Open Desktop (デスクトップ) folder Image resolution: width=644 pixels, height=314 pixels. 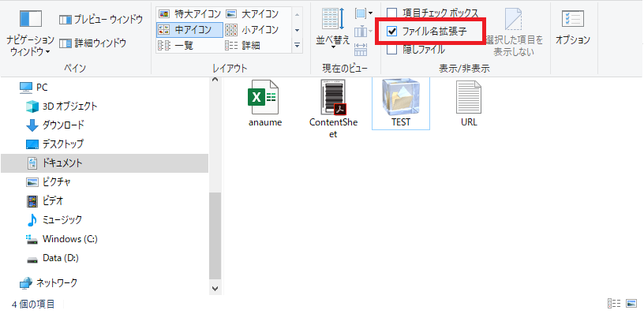(54, 144)
